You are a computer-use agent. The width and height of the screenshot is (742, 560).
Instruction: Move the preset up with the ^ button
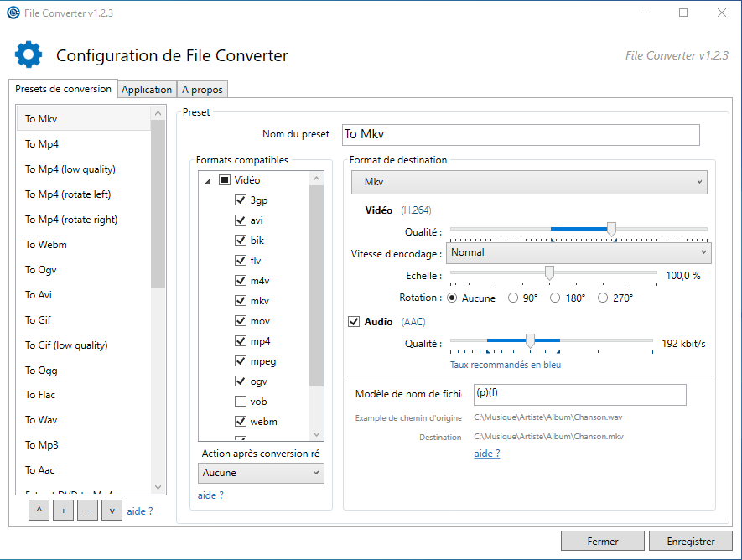[x=39, y=511]
